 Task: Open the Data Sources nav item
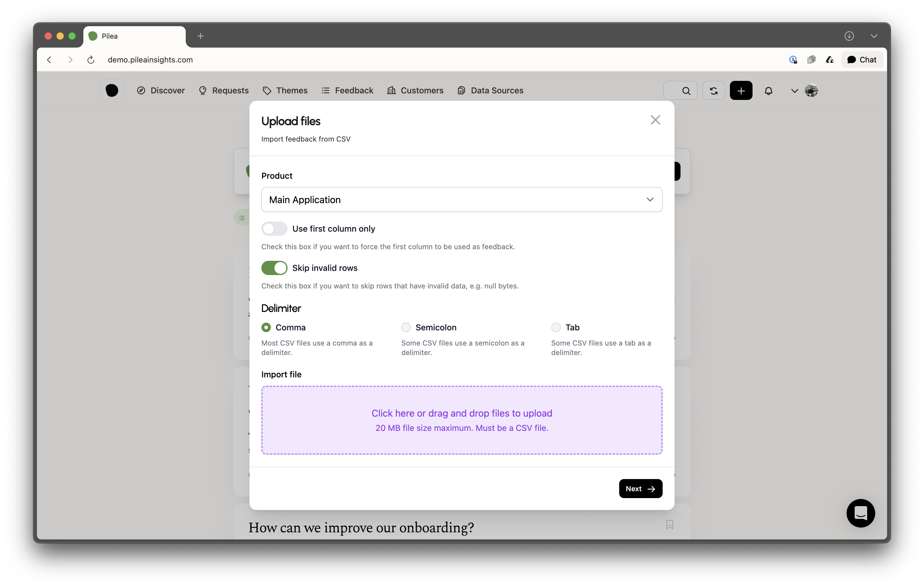click(490, 90)
